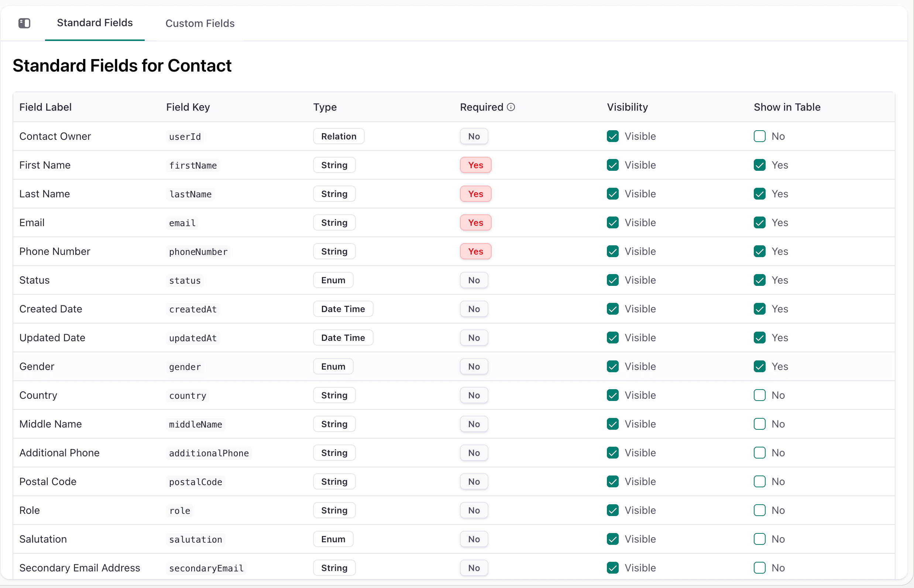Toggle Show in Table for Gender
The height and width of the screenshot is (588, 914).
(759, 367)
